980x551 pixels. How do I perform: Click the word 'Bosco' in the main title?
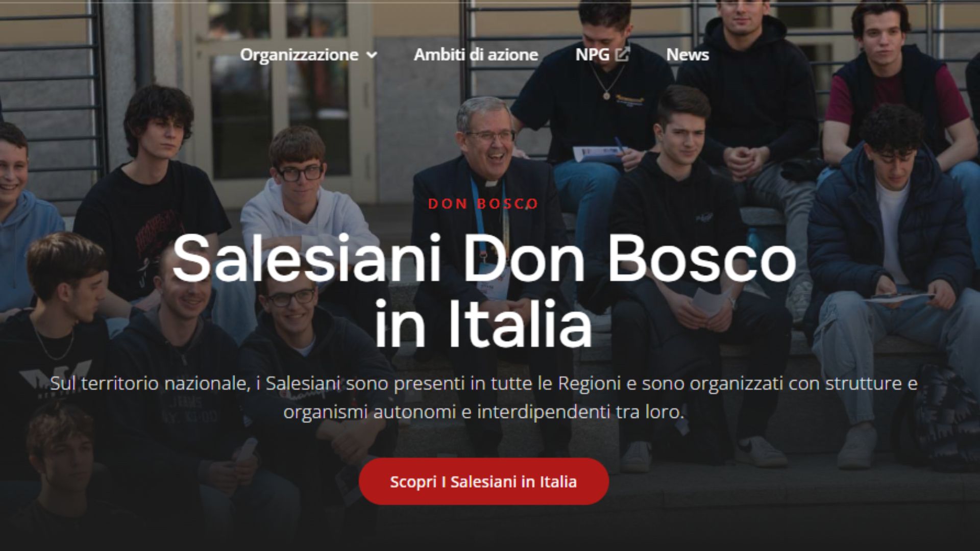(701, 258)
